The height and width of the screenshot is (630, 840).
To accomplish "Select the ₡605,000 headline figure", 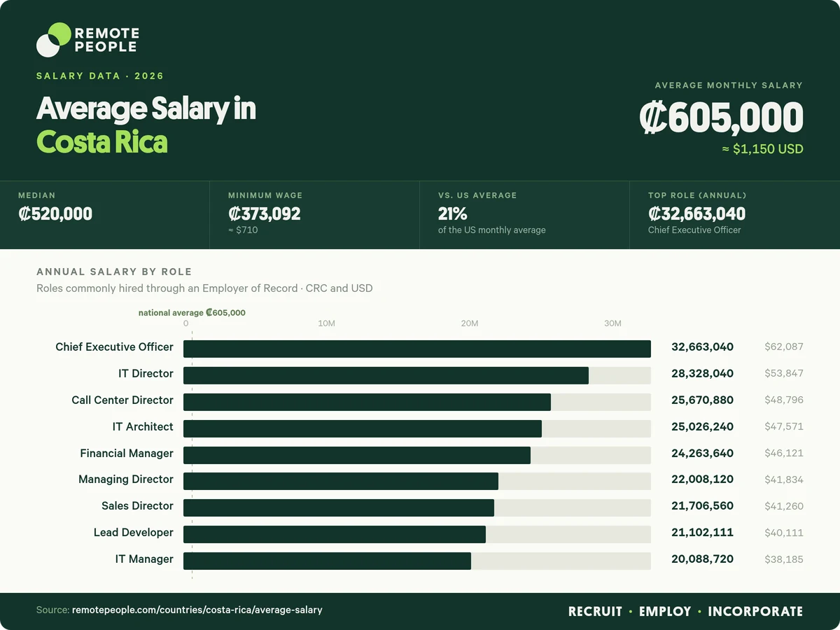I will pyautogui.click(x=721, y=118).
